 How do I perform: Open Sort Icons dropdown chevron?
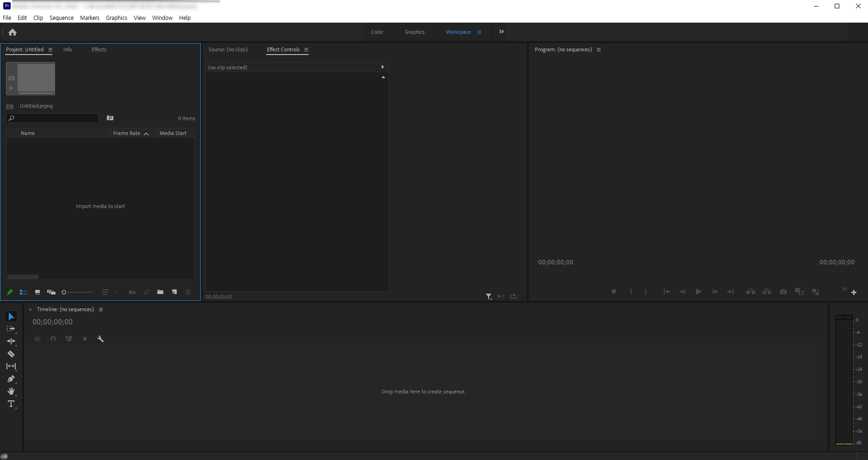click(x=116, y=292)
